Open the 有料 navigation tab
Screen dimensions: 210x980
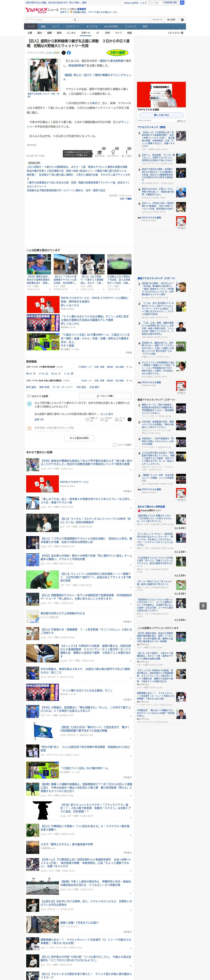point(145,26)
